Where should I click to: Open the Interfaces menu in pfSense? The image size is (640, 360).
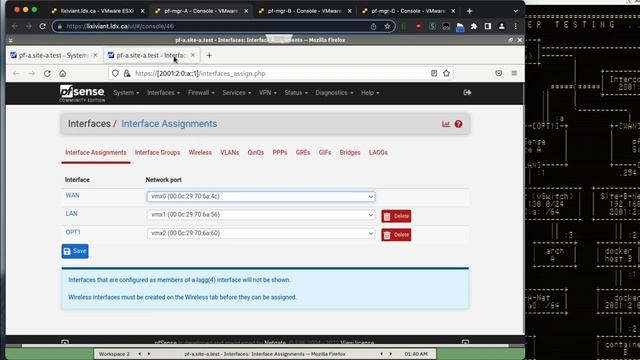coord(163,93)
